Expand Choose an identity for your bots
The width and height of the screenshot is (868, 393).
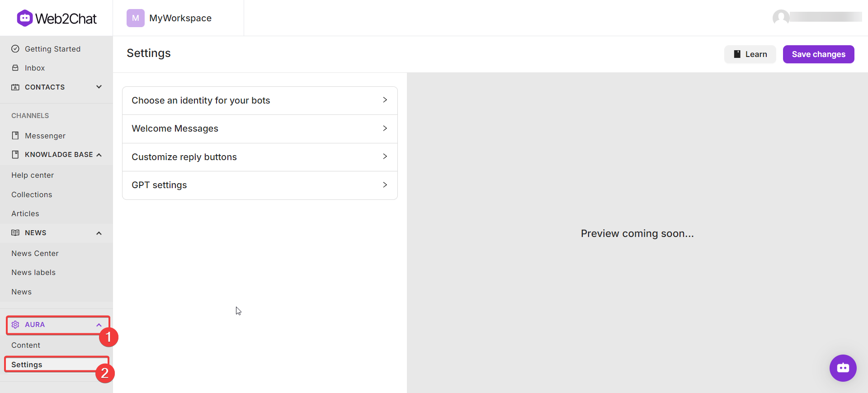tap(260, 100)
